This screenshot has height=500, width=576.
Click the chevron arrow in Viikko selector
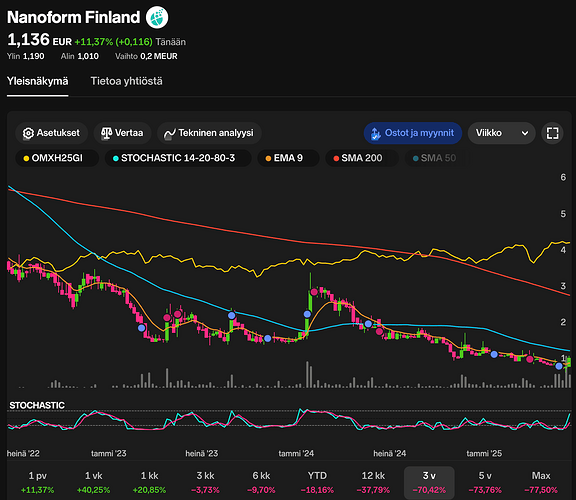525,133
